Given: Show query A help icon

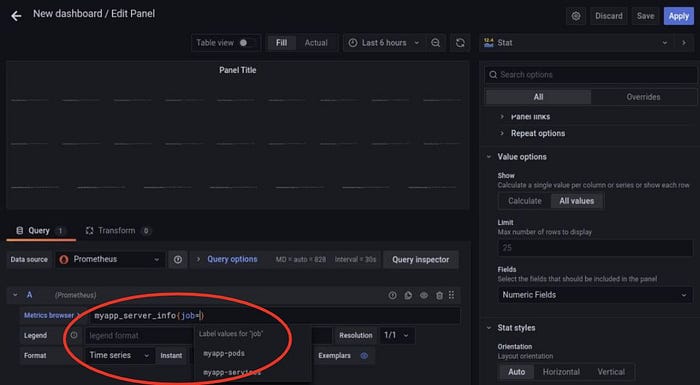Looking at the screenshot, I should (x=392, y=295).
